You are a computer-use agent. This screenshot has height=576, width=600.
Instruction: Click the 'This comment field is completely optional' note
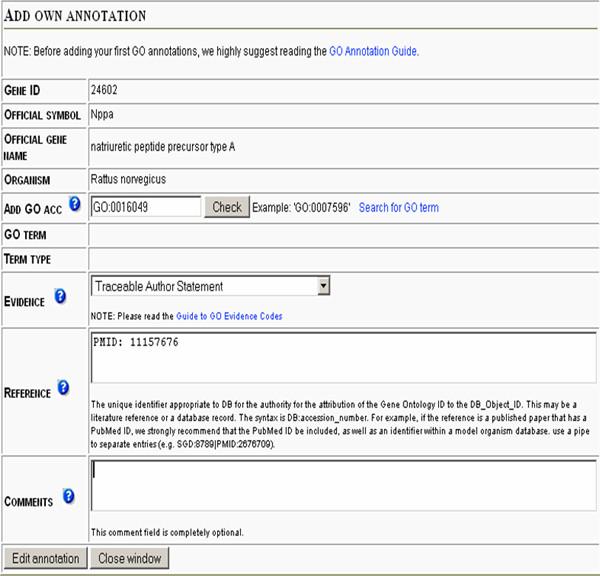[x=167, y=532]
